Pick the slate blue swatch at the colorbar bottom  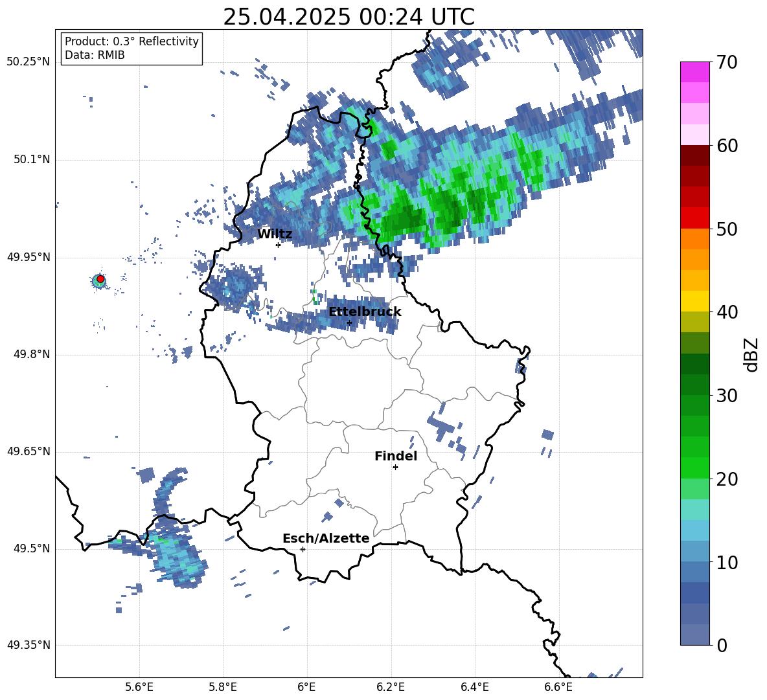point(694,635)
